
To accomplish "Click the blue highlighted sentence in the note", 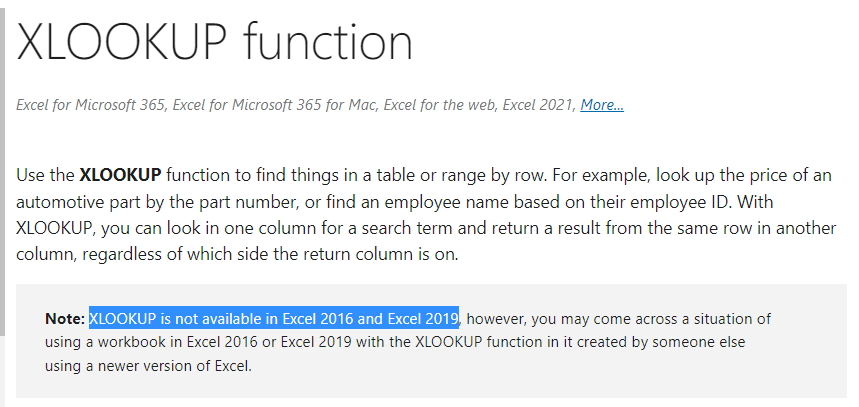I will pos(273,319).
